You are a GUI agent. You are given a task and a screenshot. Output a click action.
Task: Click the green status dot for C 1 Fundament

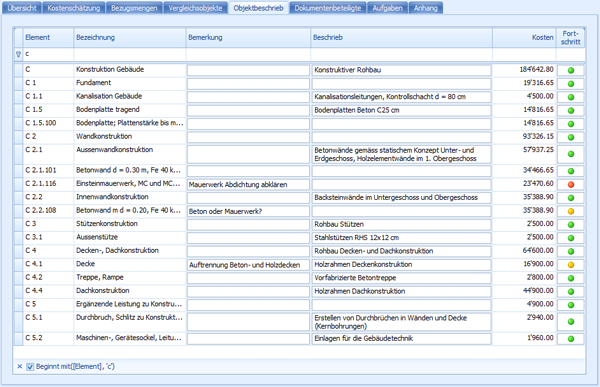click(571, 84)
